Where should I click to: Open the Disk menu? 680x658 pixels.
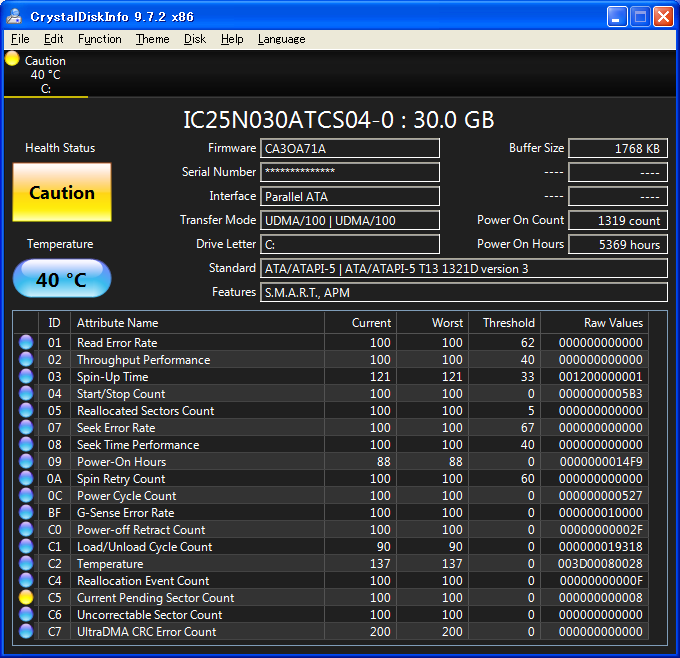click(195, 39)
